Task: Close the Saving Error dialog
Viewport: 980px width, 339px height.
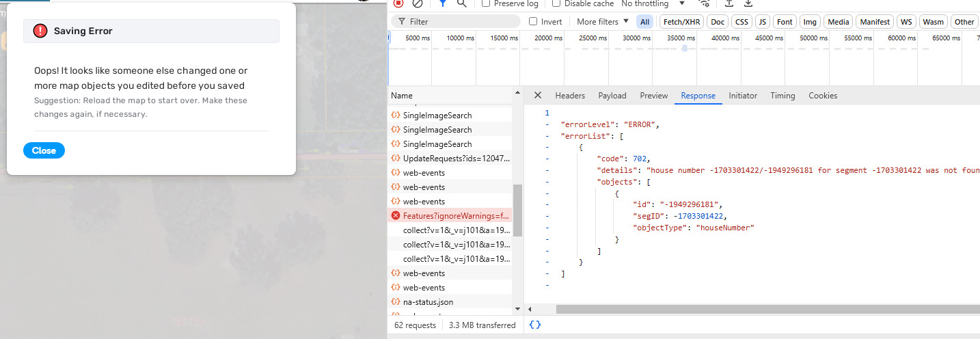Action: (x=44, y=150)
